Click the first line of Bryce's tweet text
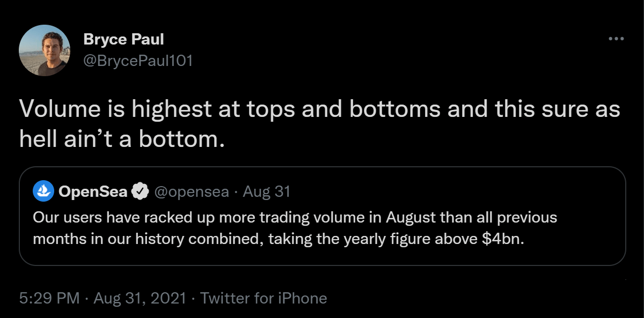Image resolution: width=644 pixels, height=318 pixels. click(x=320, y=110)
